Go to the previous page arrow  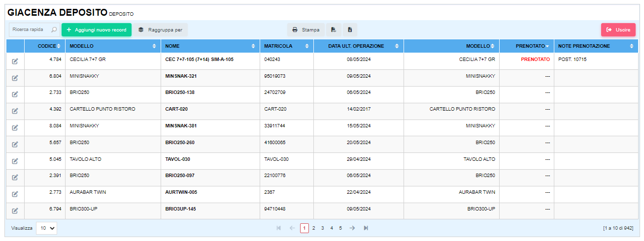pyautogui.click(x=292, y=228)
